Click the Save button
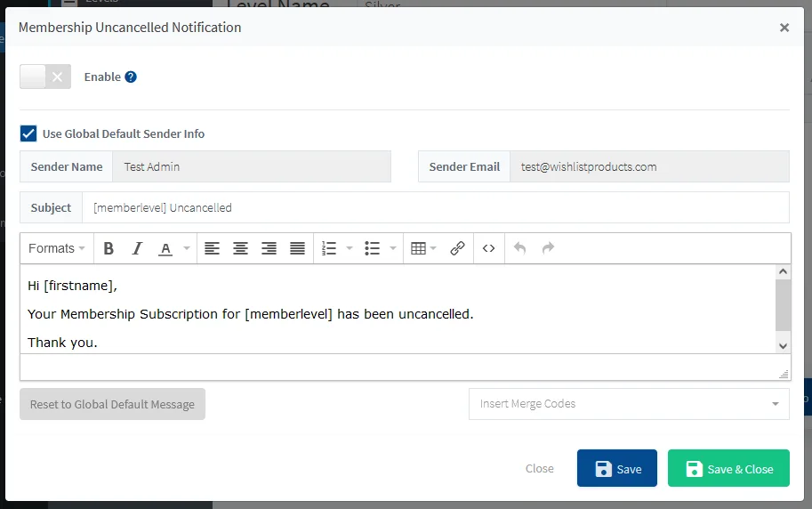Viewport: 812px width, 509px height. [x=616, y=468]
